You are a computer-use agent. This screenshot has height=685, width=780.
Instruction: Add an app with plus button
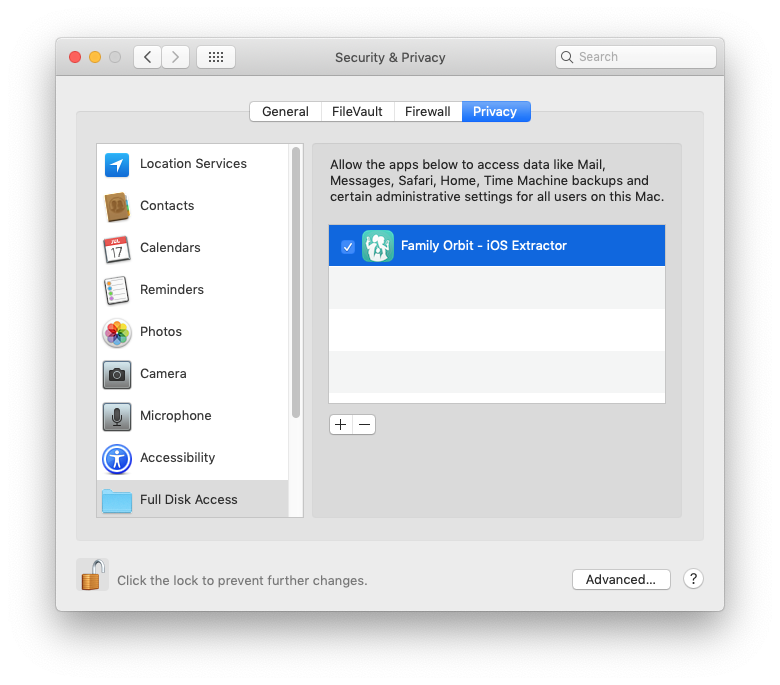pos(340,425)
